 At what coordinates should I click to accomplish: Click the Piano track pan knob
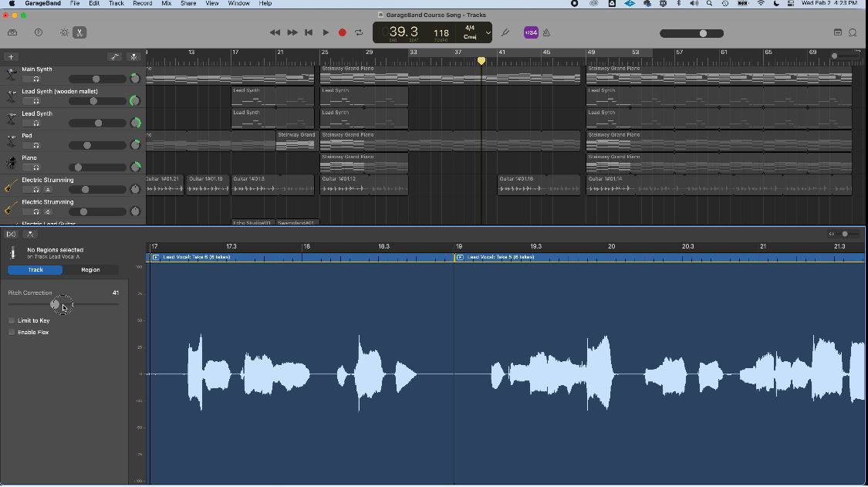pyautogui.click(x=135, y=167)
